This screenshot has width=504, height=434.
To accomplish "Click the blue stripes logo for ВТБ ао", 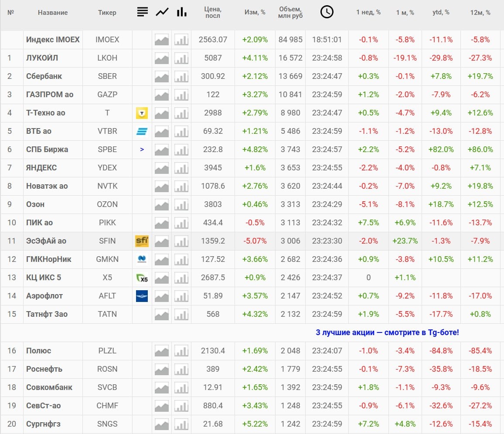I will [142, 132].
